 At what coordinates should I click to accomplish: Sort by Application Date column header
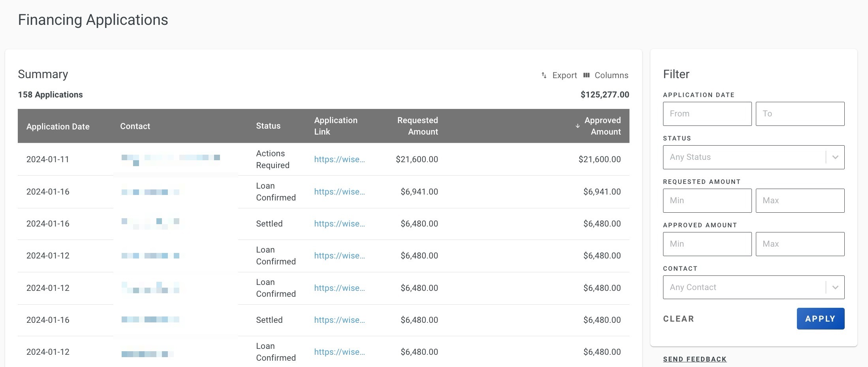58,127
